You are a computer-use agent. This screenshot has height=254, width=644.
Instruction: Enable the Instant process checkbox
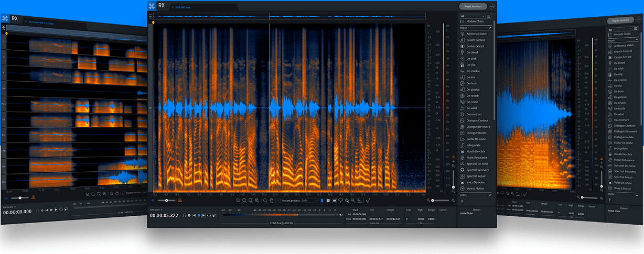tap(280, 201)
